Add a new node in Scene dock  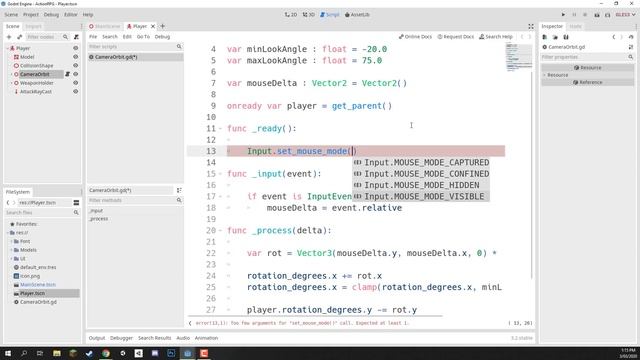click(9, 37)
